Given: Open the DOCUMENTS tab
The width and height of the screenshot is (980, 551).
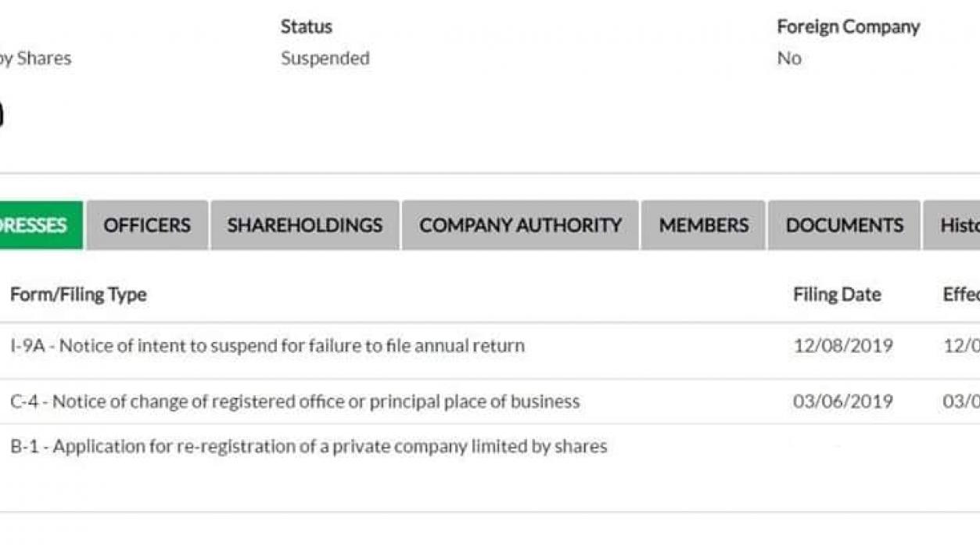Looking at the screenshot, I should pyautogui.click(x=844, y=225).
